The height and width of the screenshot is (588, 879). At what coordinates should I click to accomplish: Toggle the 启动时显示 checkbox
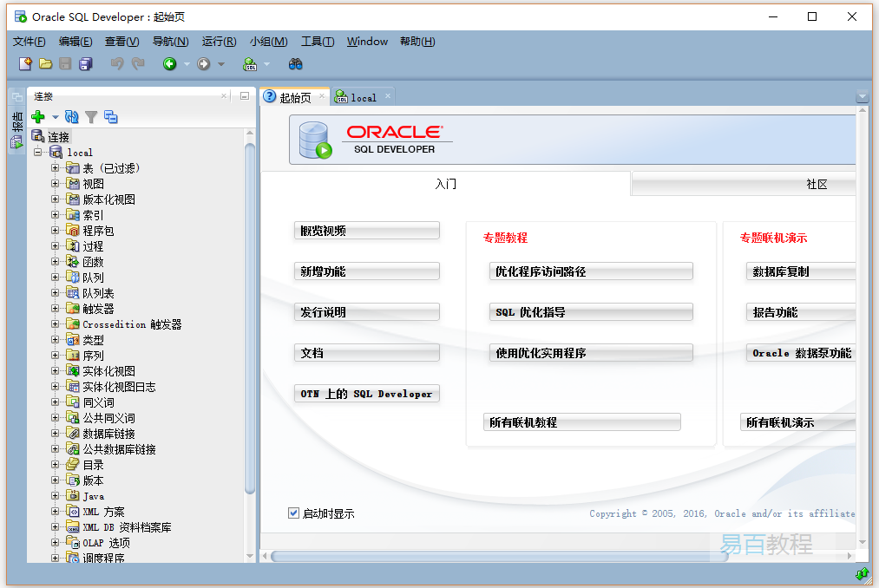[293, 513]
